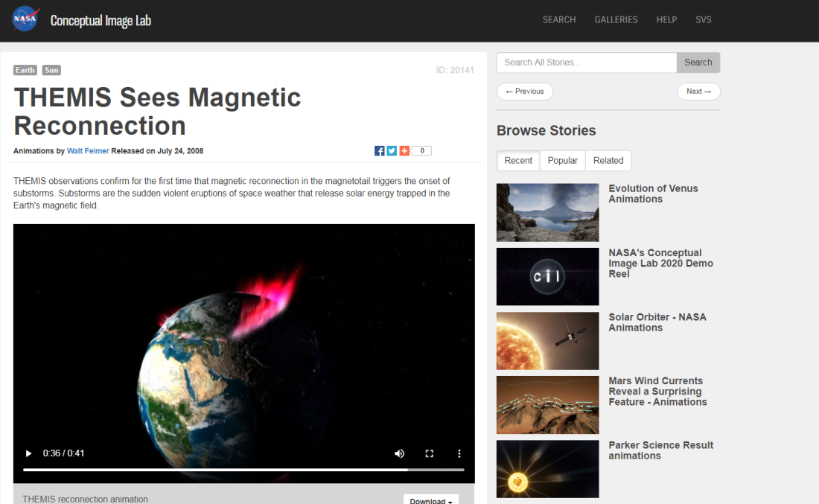Click the THEMIS Sees Magnetic Reconnection heading
Viewport: 819px width, 504px height.
point(157,111)
